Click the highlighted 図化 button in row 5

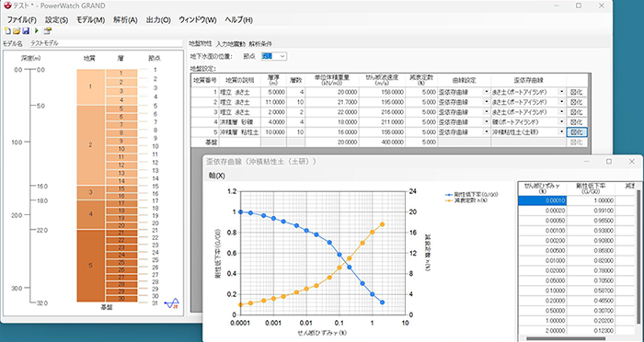[577, 132]
